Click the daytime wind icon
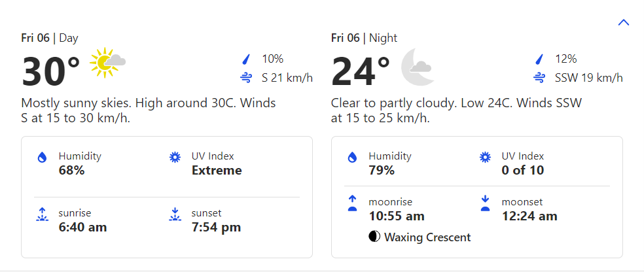644x272 pixels. pos(246,78)
